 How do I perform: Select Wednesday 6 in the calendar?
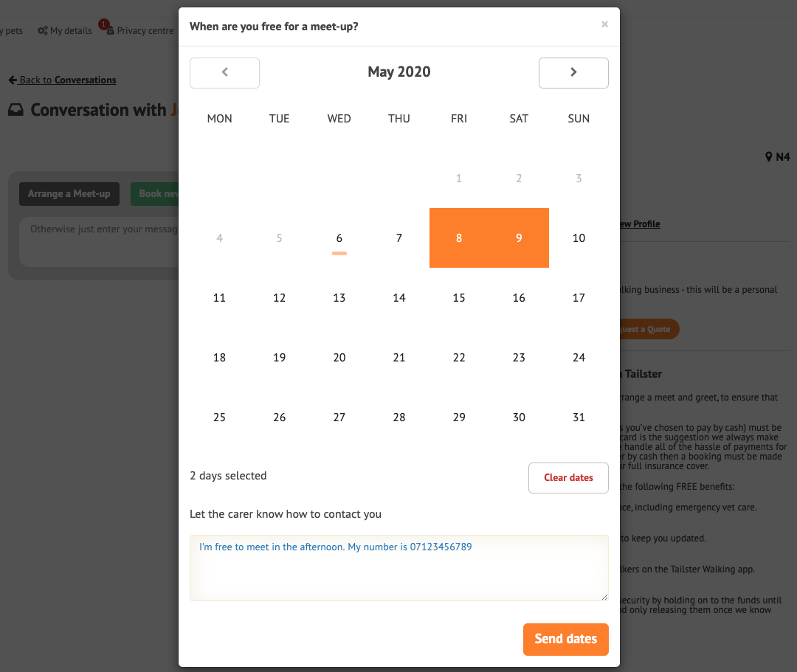point(339,238)
